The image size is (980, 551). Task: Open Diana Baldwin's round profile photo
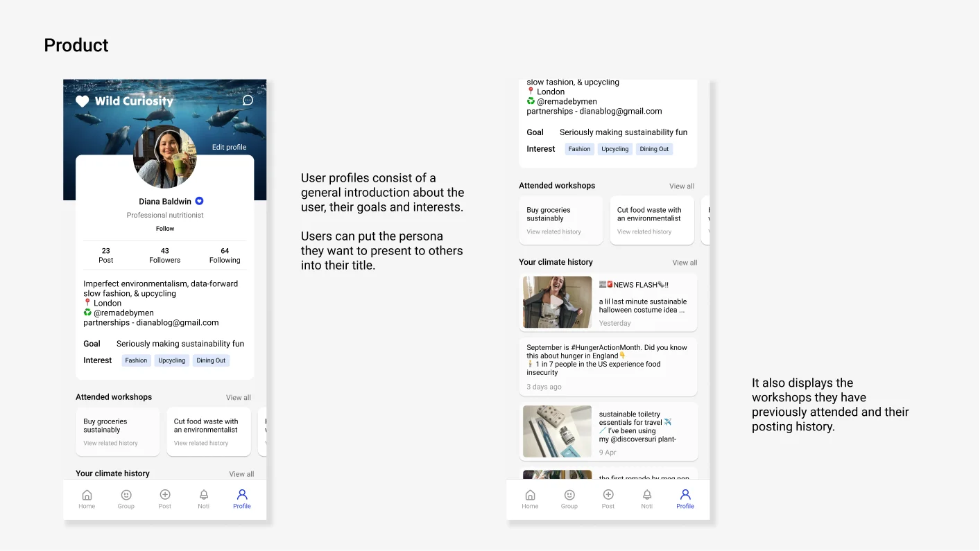165,159
